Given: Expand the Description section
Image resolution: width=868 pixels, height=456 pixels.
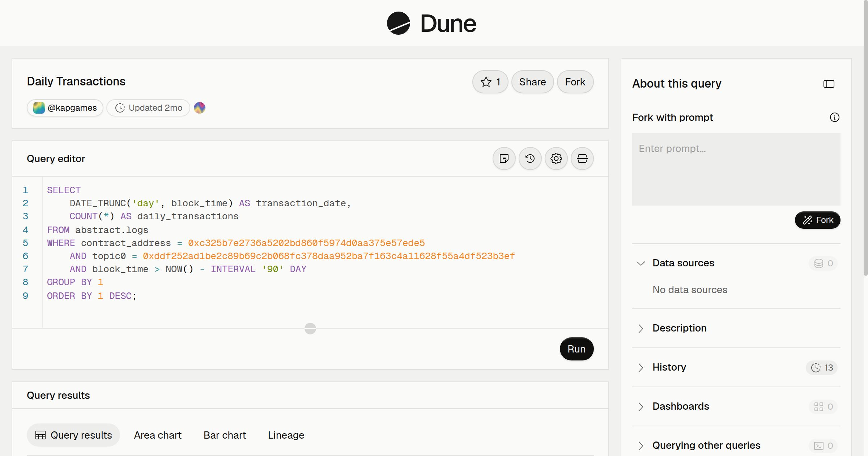Looking at the screenshot, I should tap(641, 328).
